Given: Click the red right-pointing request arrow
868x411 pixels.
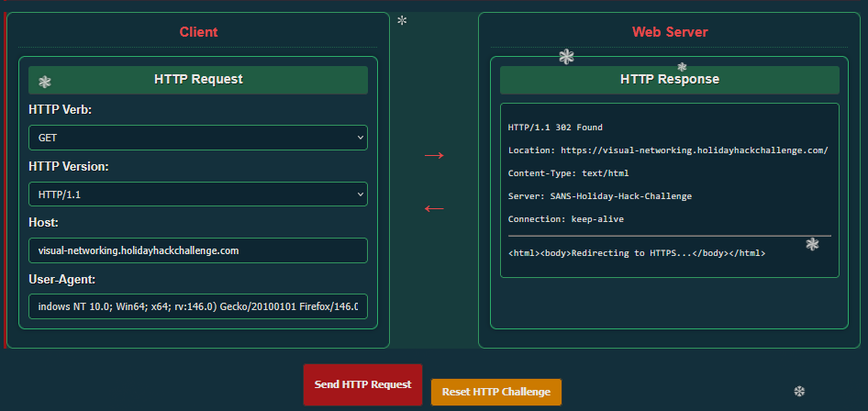Looking at the screenshot, I should click(434, 156).
